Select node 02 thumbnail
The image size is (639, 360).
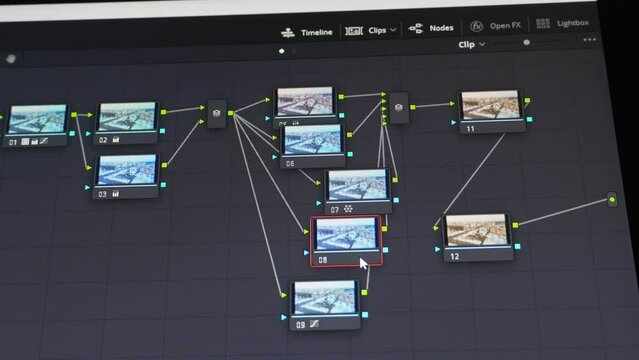127,116
